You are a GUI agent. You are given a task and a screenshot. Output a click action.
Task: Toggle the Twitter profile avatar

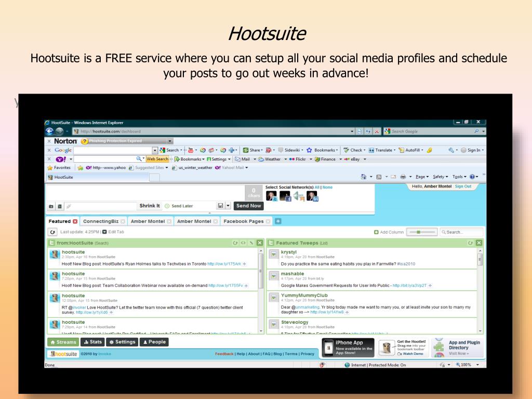pos(271,196)
